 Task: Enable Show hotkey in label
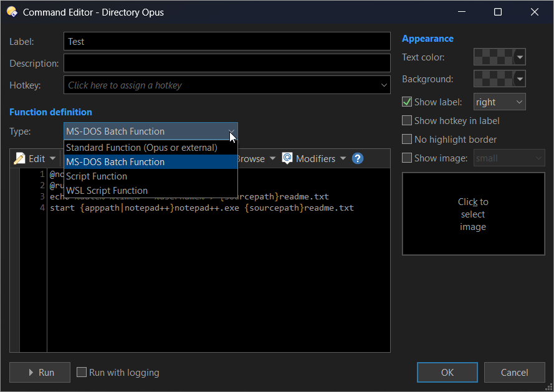(407, 120)
